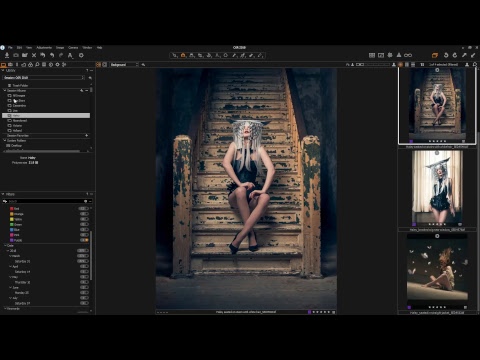Collapse the March date node
The image size is (480, 360).
click(10, 256)
